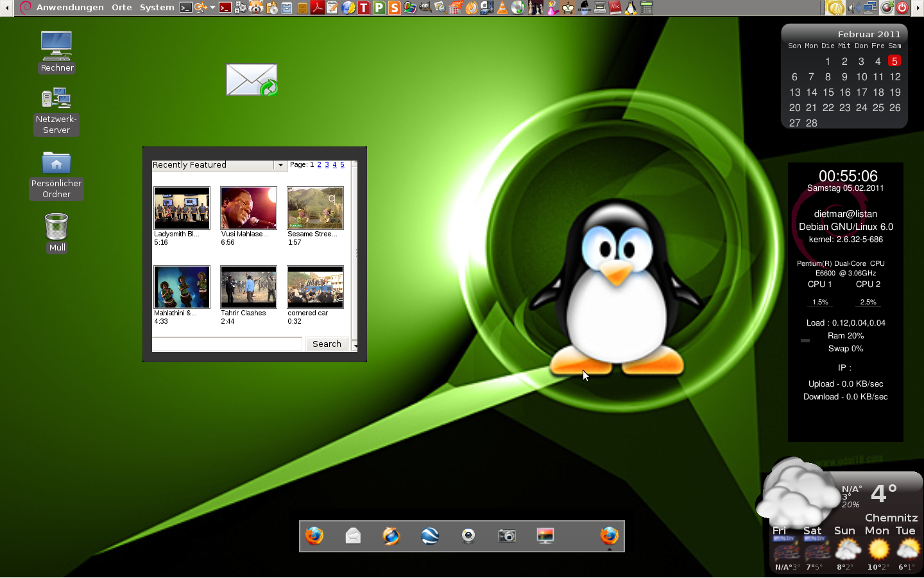Select highlighted day 5 in calendar
This screenshot has height=578, width=924.
tap(894, 61)
